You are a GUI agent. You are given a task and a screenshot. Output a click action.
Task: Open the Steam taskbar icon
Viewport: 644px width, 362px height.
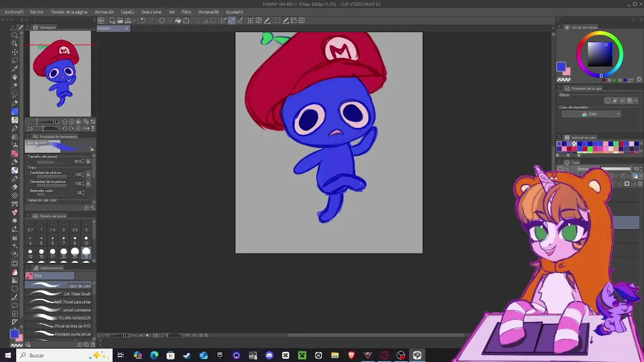pyautogui.click(x=187, y=355)
